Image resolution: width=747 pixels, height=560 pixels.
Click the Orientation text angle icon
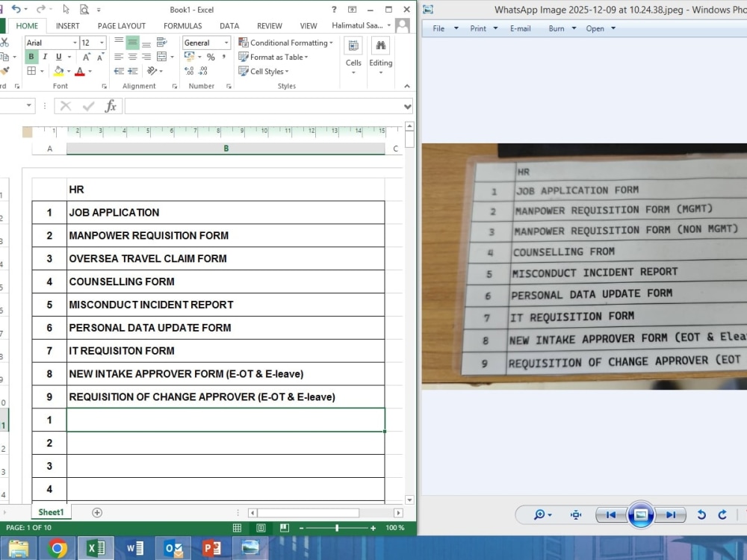[152, 71]
